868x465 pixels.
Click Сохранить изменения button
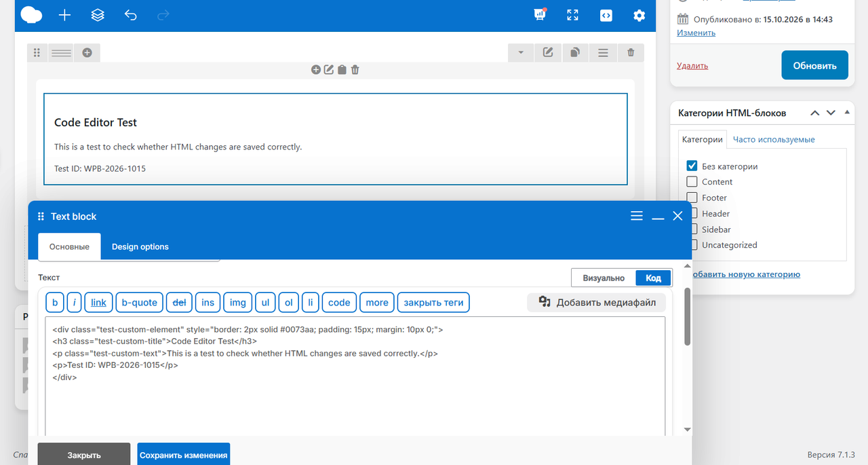(184, 454)
